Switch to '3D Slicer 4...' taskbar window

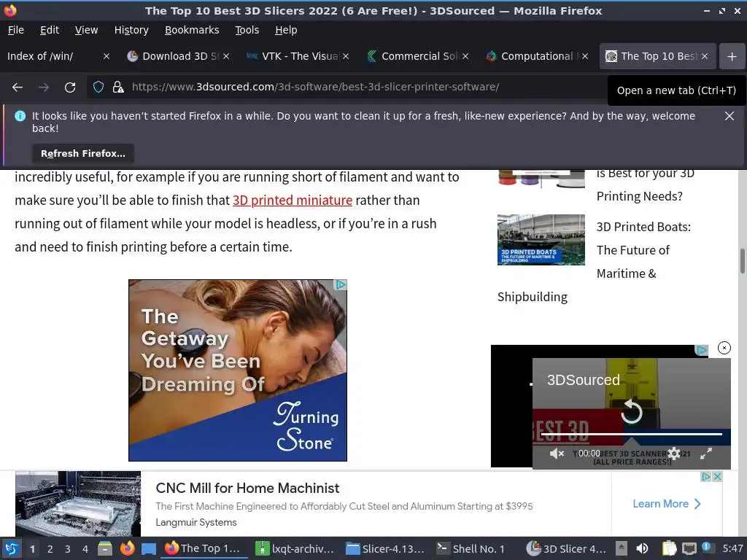click(566, 548)
